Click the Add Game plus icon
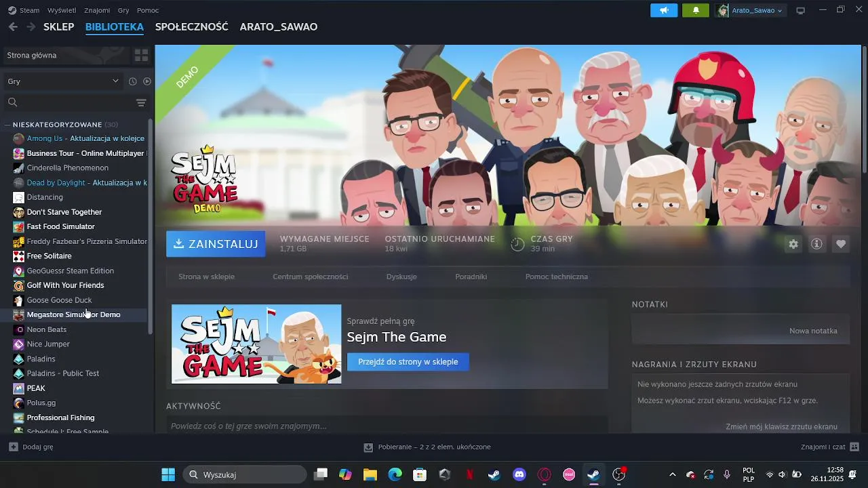 [14, 447]
